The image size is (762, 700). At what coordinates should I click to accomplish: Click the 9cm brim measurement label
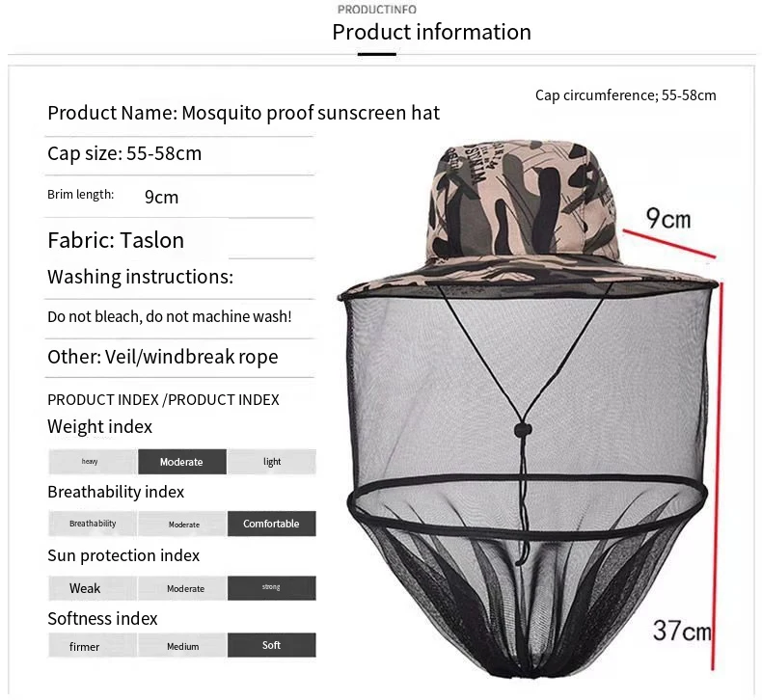pyautogui.click(x=668, y=218)
